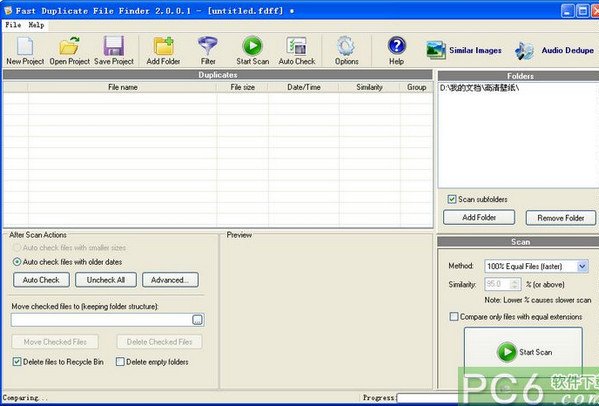Select Auto check files with smaller sizes

click(17, 247)
